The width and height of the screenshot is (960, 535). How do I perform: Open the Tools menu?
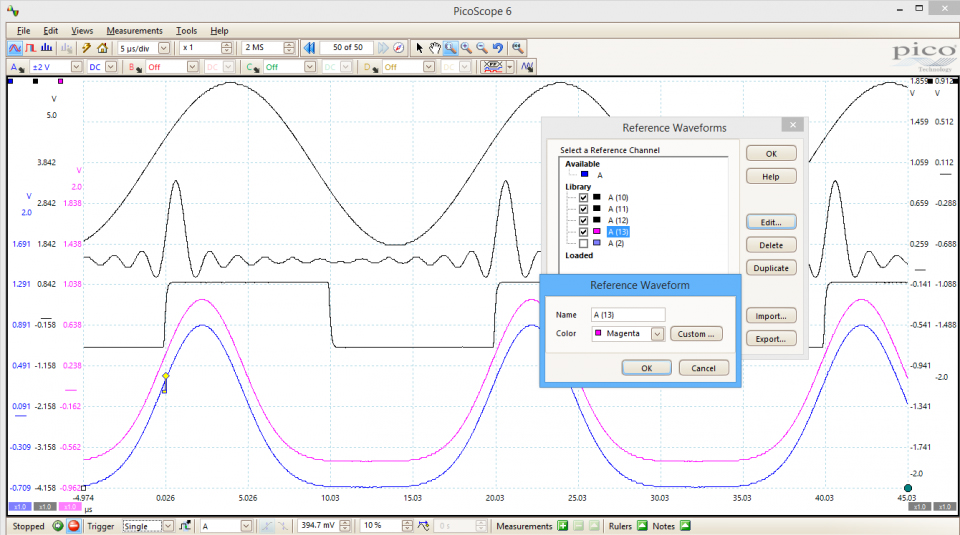pos(186,31)
